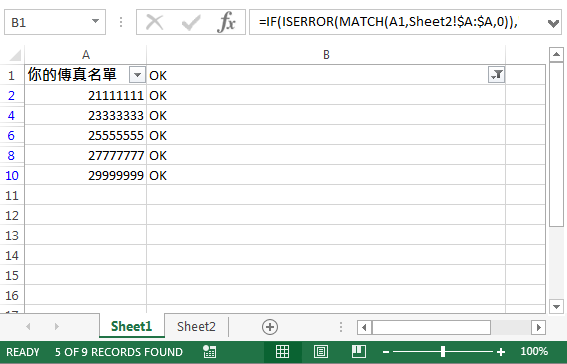Click vertical scrollbar down arrow

click(x=556, y=307)
